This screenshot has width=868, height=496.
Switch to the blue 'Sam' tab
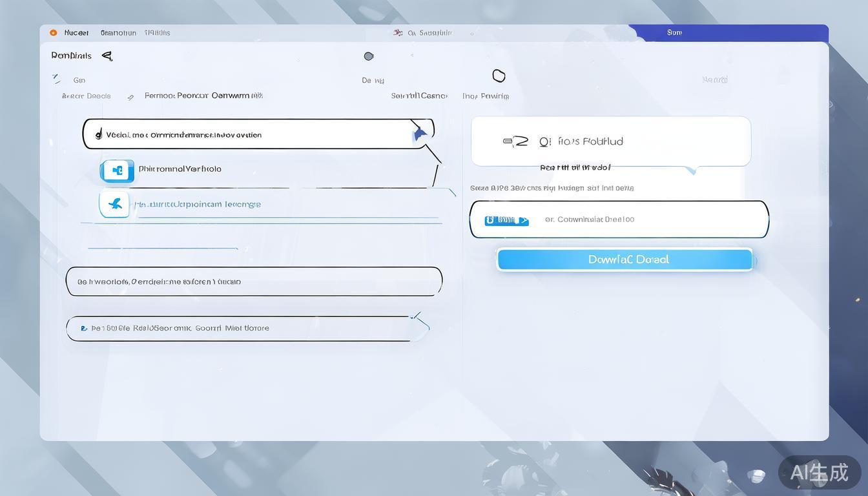pyautogui.click(x=674, y=32)
